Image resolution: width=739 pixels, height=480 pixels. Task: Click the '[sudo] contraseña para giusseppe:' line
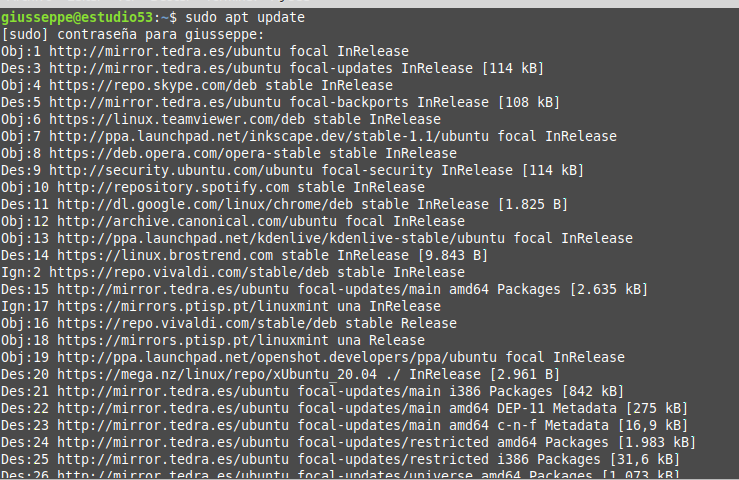(x=133, y=35)
